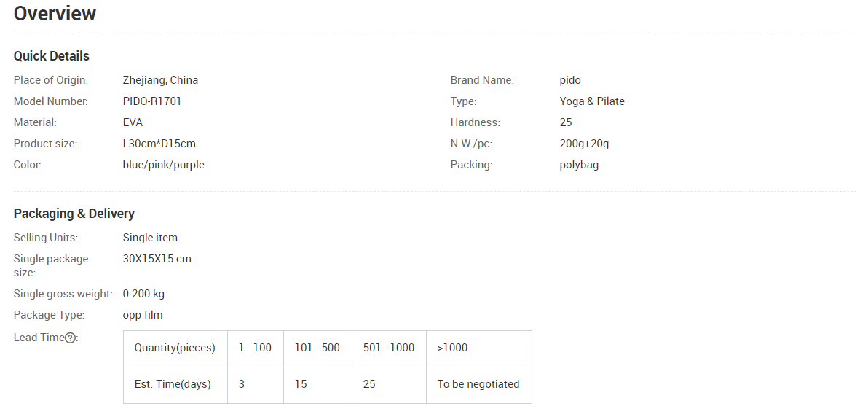The image size is (868, 417).
Task: Click the 0.200 kg gross weight value
Action: 143,294
